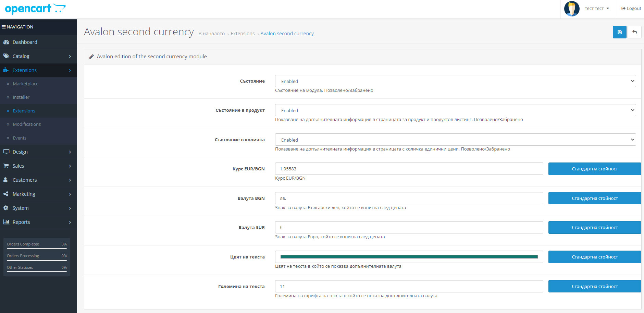Click the Orders Completed progress bar
The height and width of the screenshot is (313, 644).
tap(37, 249)
